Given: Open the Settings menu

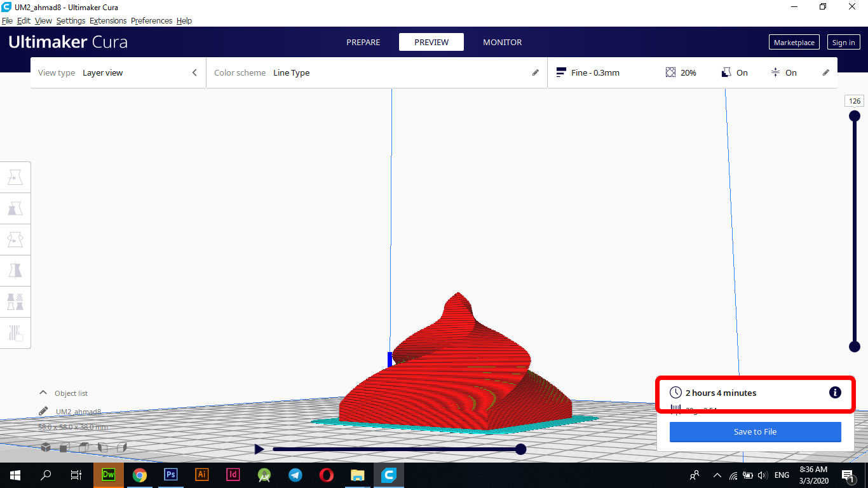Looking at the screenshot, I should pyautogui.click(x=71, y=20).
